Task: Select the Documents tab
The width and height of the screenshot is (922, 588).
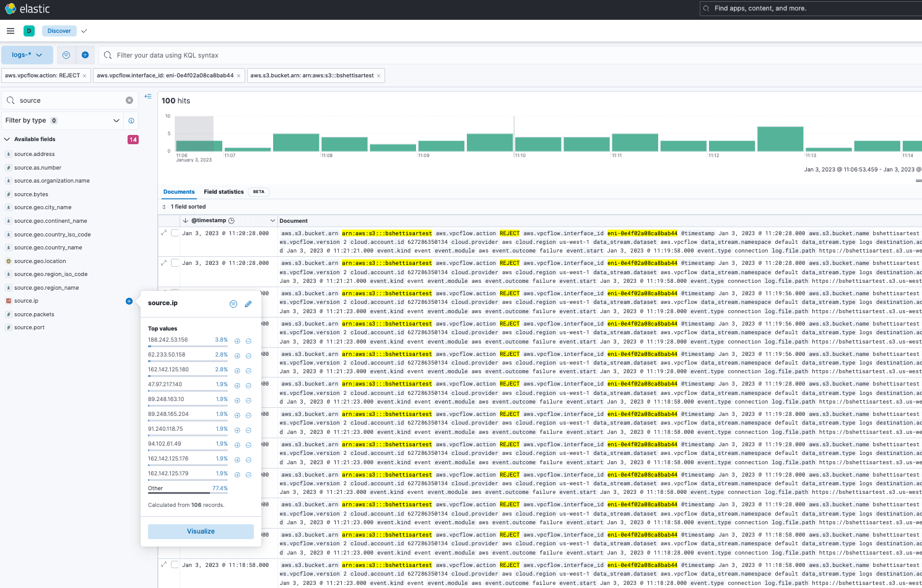Action: 179,192
